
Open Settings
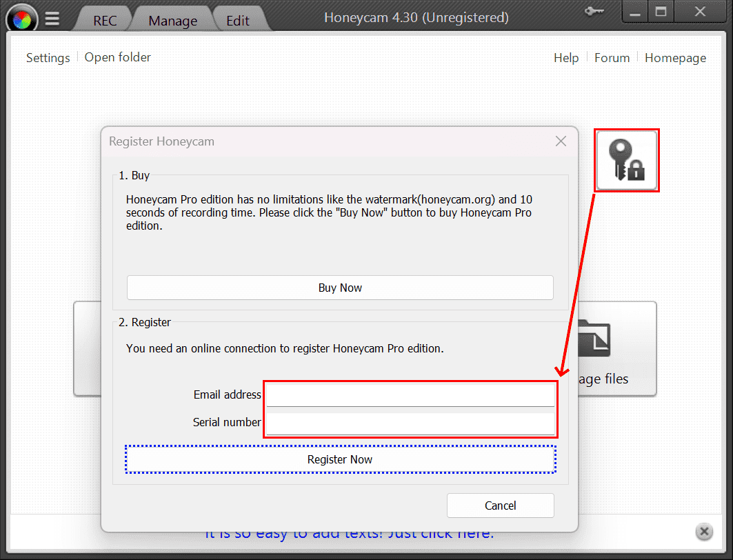pos(48,58)
